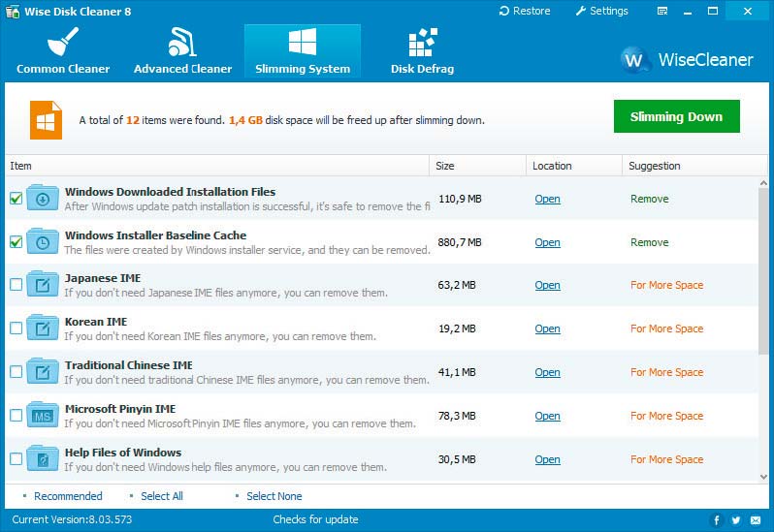774x532 pixels.
Task: Click the Recommended selection link
Action: (68, 496)
